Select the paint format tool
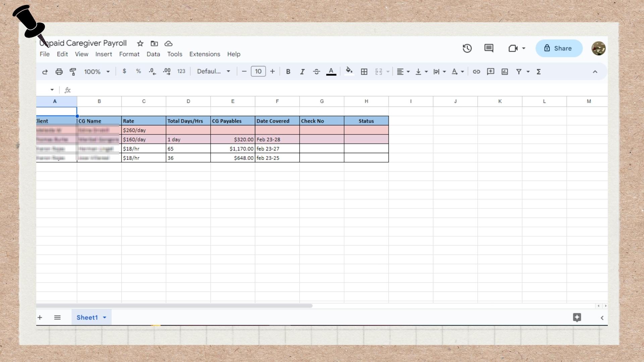 (73, 72)
